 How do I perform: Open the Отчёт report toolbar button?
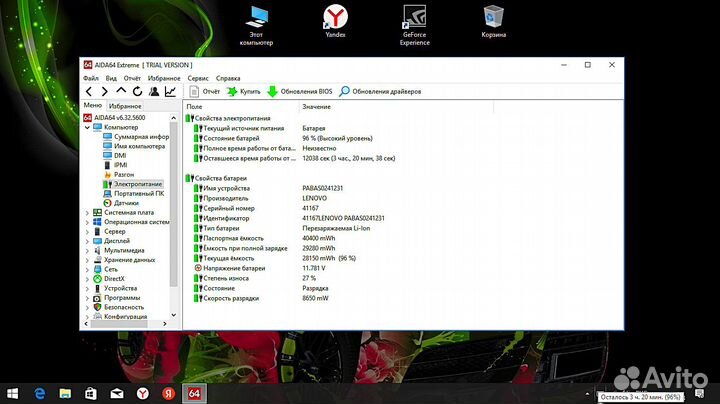pos(205,91)
